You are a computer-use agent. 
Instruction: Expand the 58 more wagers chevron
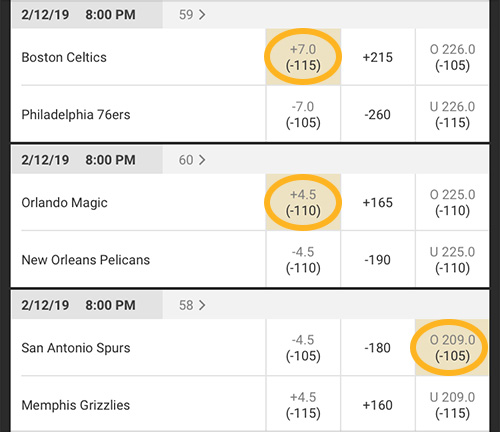(x=202, y=305)
